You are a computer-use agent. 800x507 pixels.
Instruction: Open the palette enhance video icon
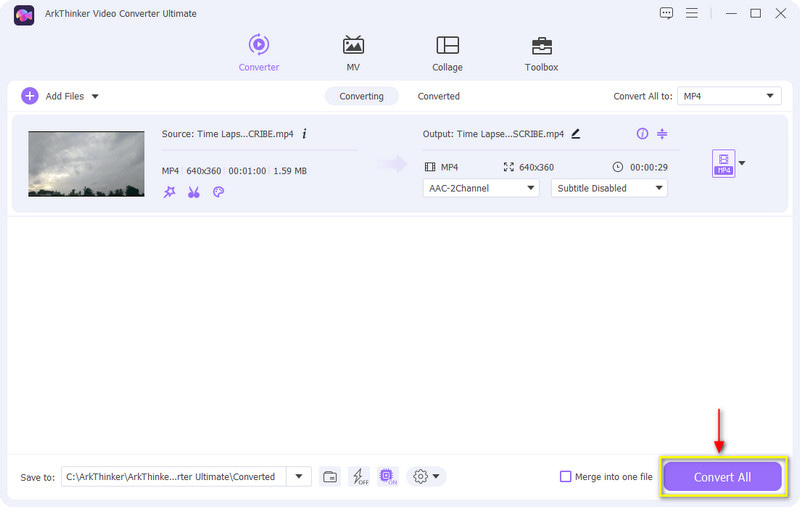(218, 192)
